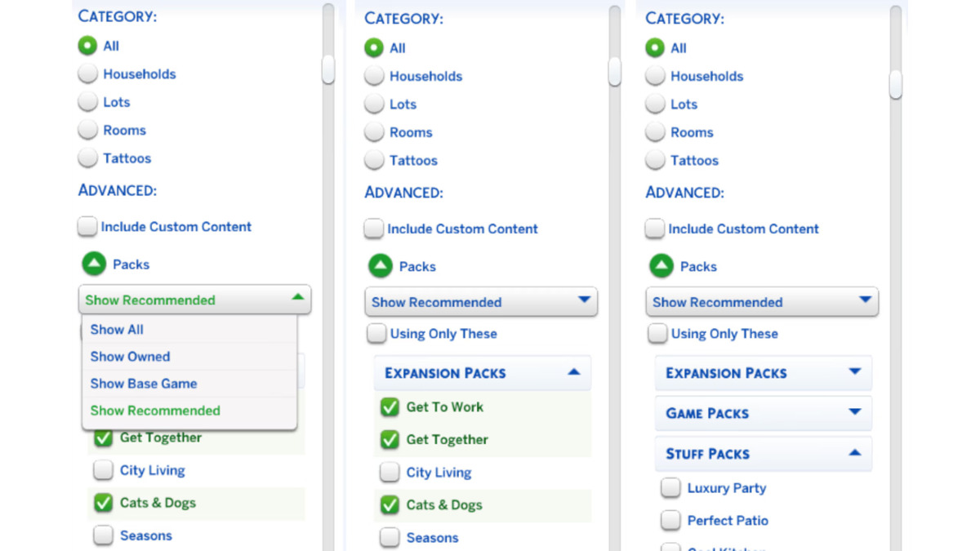Choose Show Owned from the packs filter list
The image size is (980, 551).
pos(130,357)
